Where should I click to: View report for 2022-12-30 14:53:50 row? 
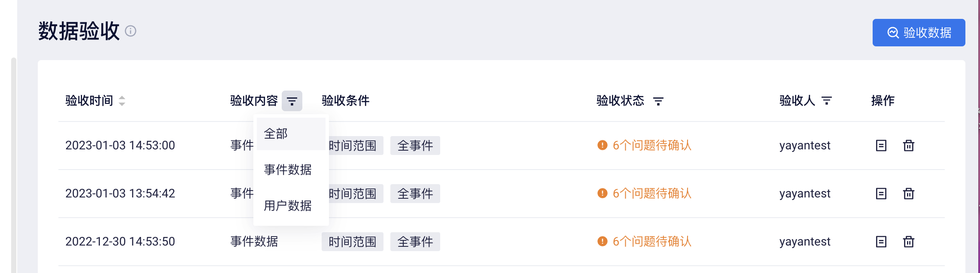click(x=881, y=242)
